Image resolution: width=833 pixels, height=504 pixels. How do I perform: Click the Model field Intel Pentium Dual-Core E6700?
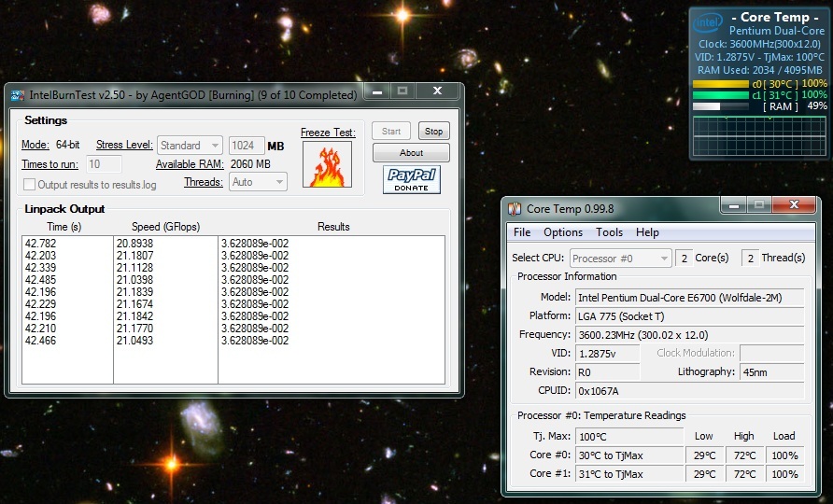pyautogui.click(x=689, y=298)
